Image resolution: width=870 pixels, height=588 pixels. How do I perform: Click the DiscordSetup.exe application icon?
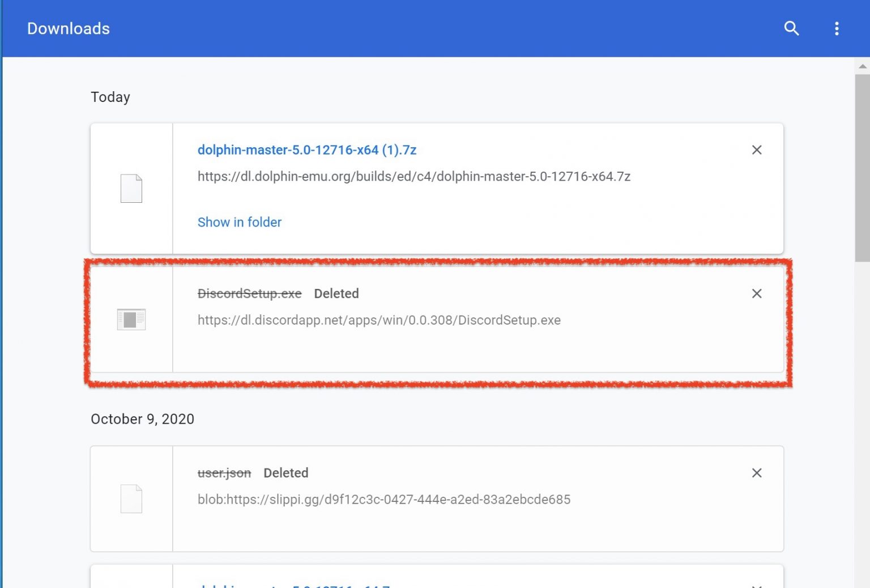click(131, 319)
